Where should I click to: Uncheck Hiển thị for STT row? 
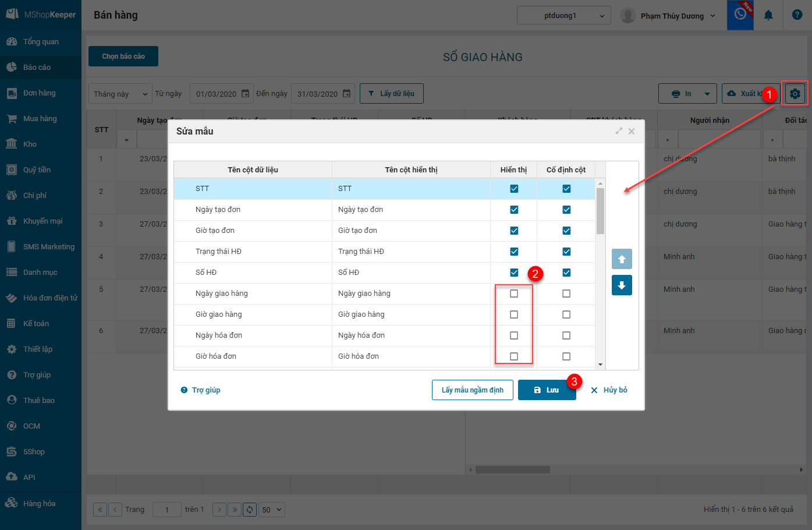point(514,189)
